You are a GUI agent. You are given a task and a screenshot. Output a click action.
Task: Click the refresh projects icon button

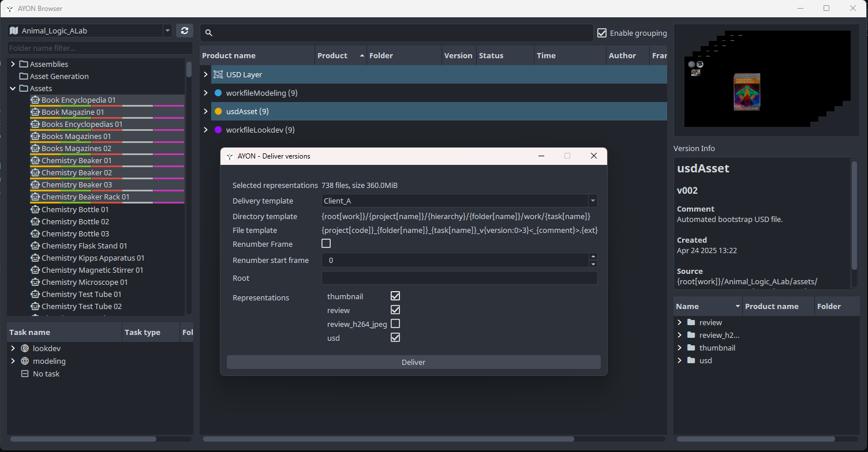185,31
